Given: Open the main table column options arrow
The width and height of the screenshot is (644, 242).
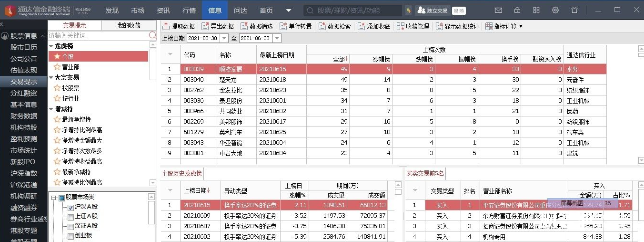Looking at the screenshot, I should coord(170,54).
